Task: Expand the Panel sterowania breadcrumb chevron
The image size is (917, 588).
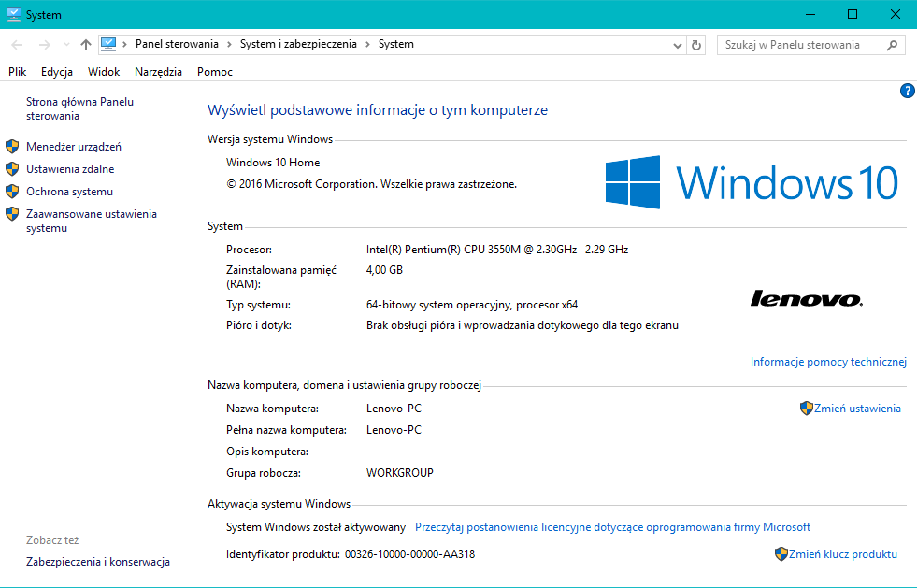Action: [229, 44]
